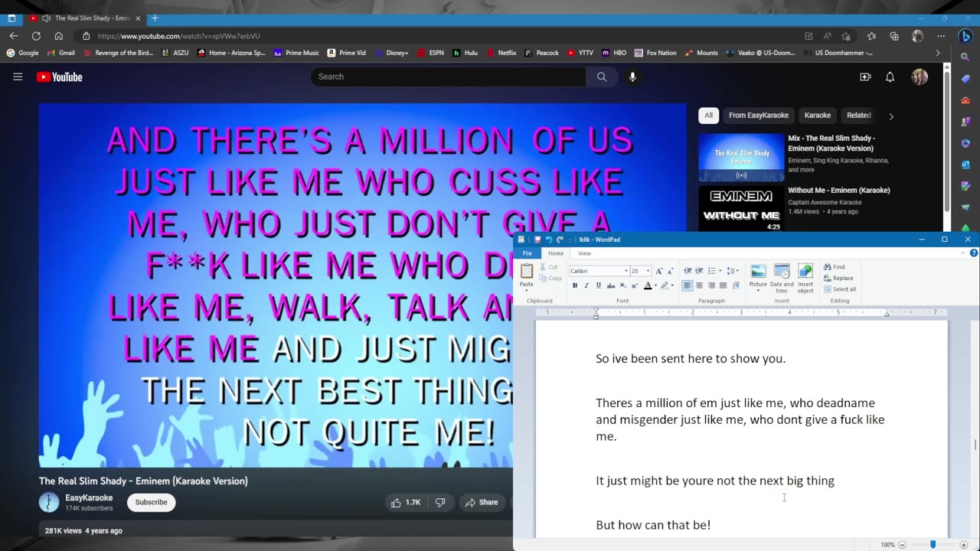The image size is (980, 551).
Task: Click the Paste clipboard icon
Action: 527,270
